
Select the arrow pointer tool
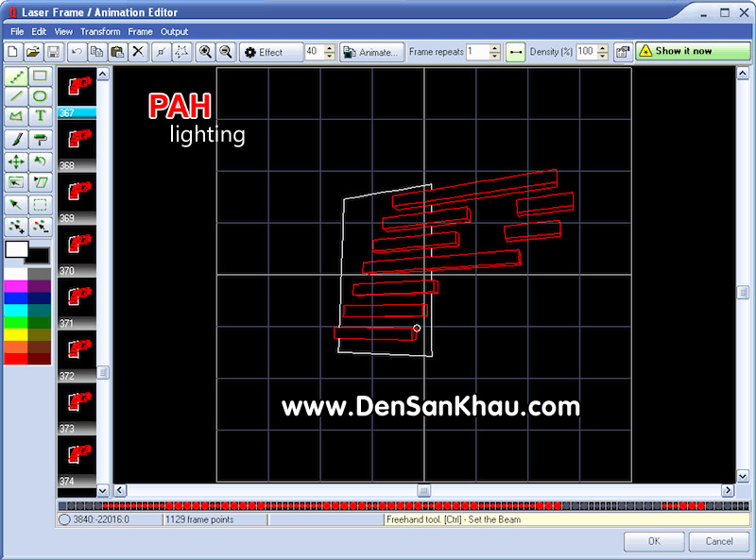pos(16,205)
